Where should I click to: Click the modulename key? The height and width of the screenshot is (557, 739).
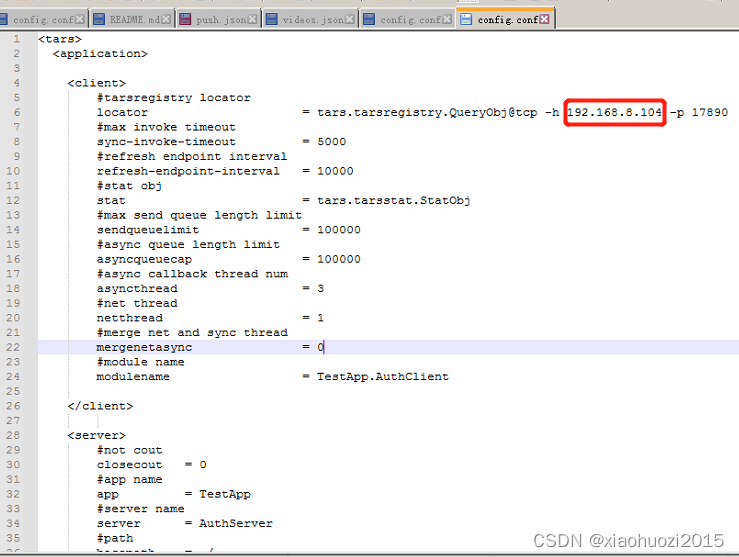[x=133, y=377]
